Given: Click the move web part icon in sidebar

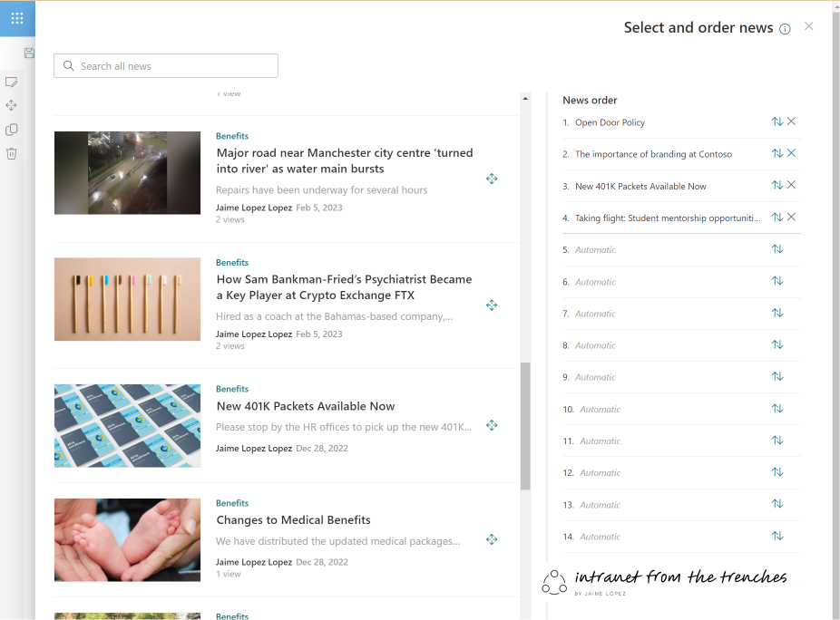Looking at the screenshot, I should 12,105.
